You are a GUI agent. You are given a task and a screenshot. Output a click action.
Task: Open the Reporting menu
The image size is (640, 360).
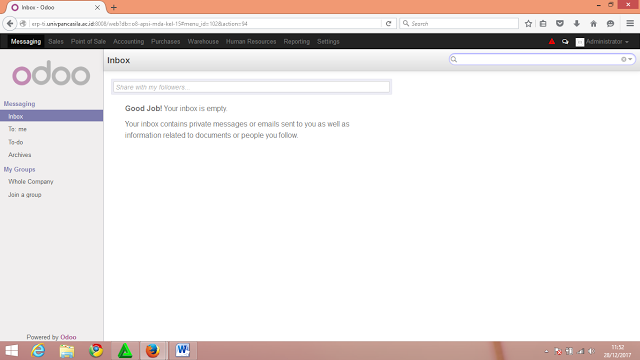pyautogui.click(x=296, y=42)
